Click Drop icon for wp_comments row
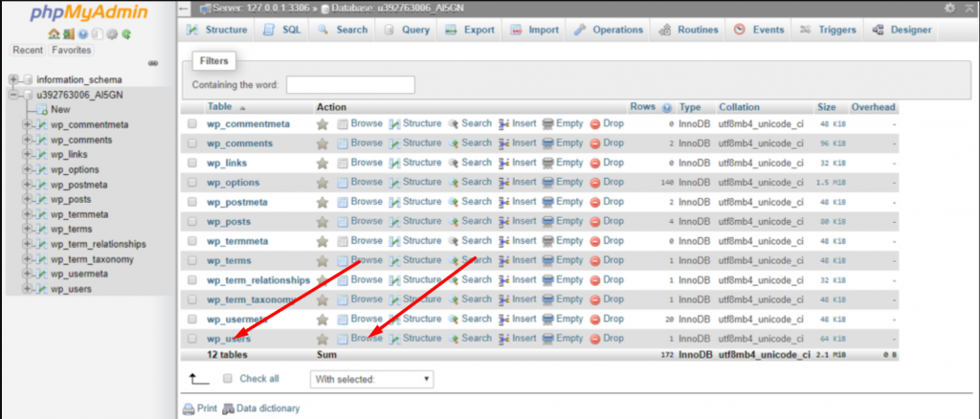This screenshot has width=980, height=419. (x=595, y=143)
